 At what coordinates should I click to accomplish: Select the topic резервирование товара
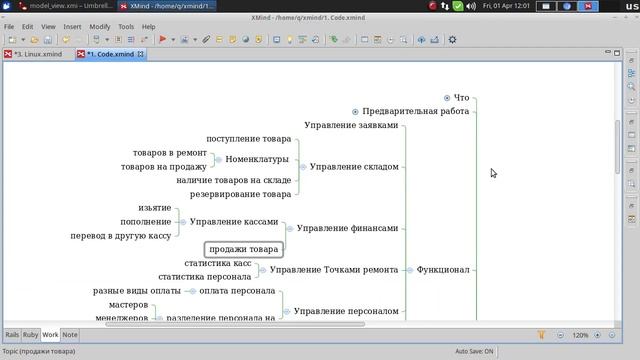(240, 194)
